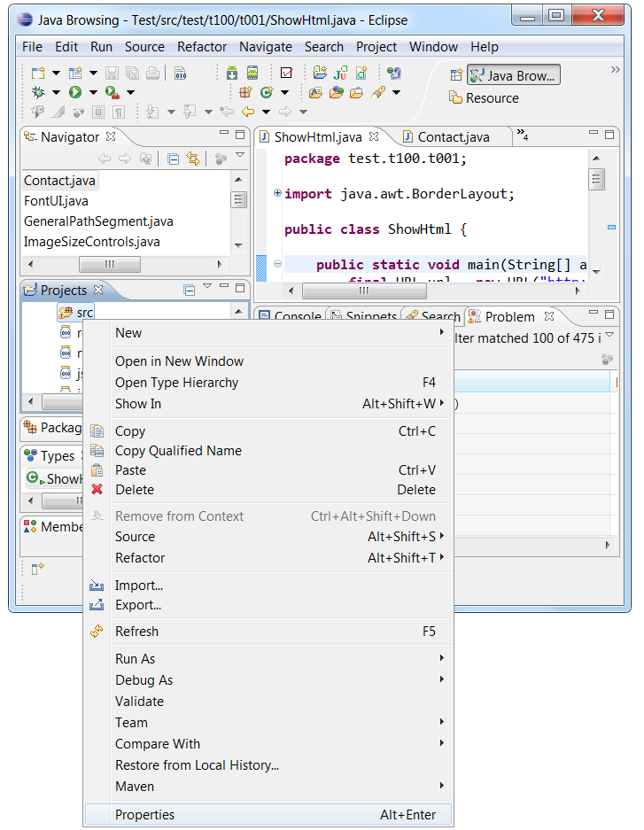
Task: Click the green Run button icon
Action: (x=75, y=93)
